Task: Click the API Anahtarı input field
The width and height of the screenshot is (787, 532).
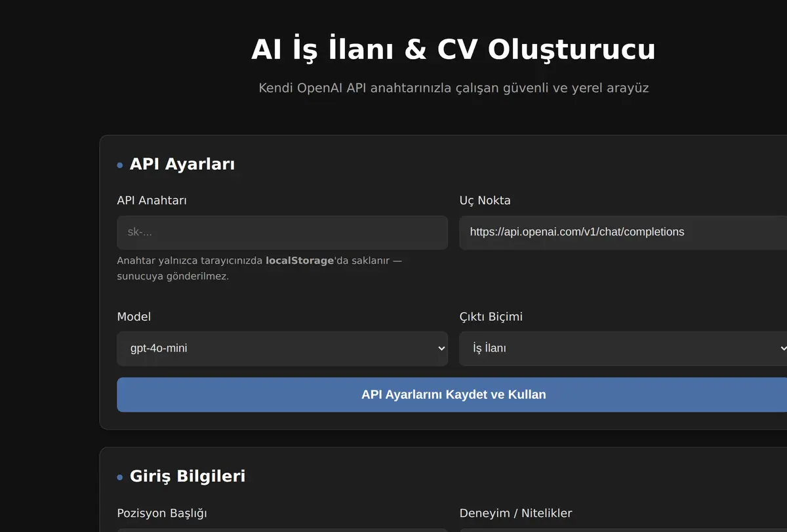Action: (x=282, y=233)
